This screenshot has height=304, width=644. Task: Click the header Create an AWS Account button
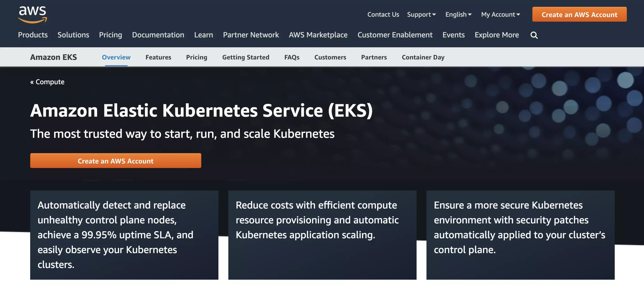(579, 14)
